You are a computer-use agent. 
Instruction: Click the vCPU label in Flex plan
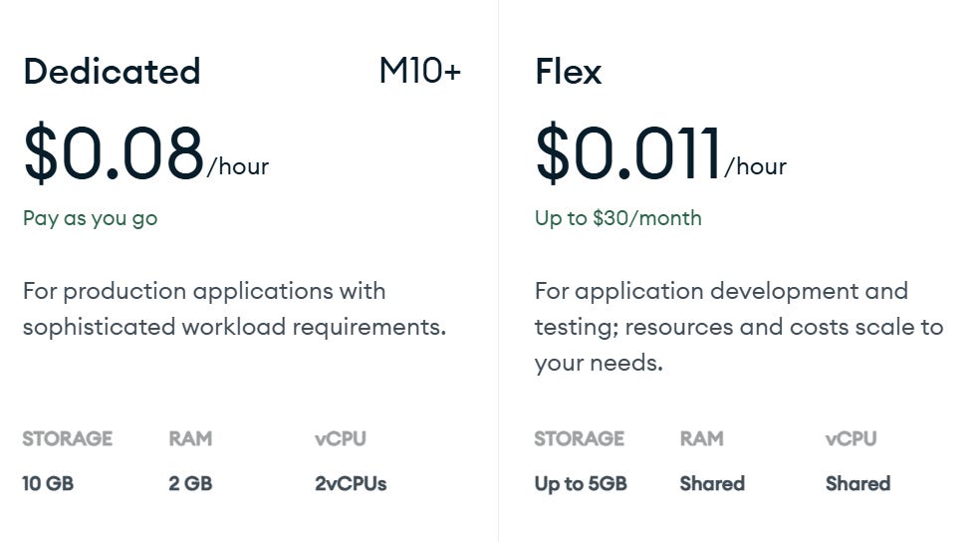(852, 438)
